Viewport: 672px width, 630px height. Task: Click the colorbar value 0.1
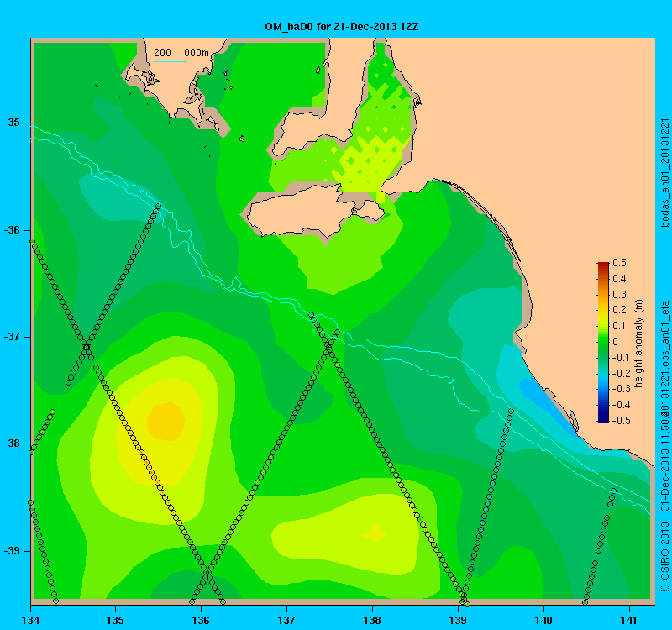[x=619, y=326]
